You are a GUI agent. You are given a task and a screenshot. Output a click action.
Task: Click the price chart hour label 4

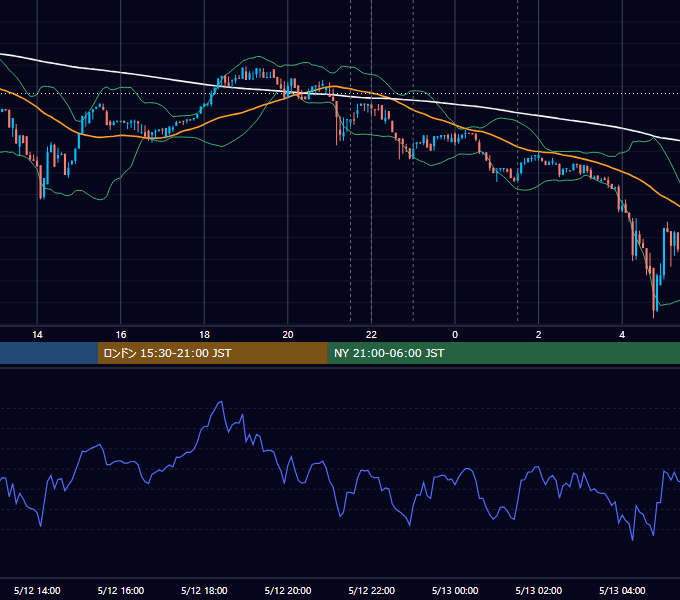622,335
